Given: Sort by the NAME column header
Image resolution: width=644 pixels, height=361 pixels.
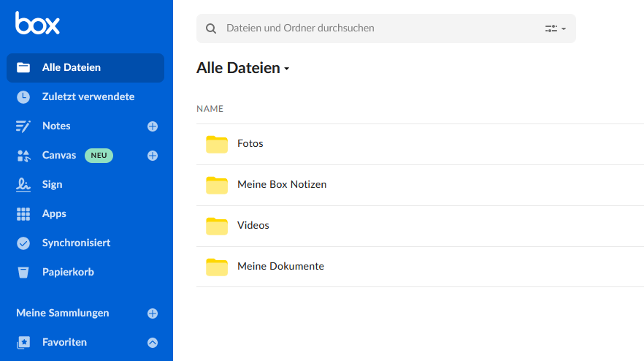Looking at the screenshot, I should click(x=210, y=109).
